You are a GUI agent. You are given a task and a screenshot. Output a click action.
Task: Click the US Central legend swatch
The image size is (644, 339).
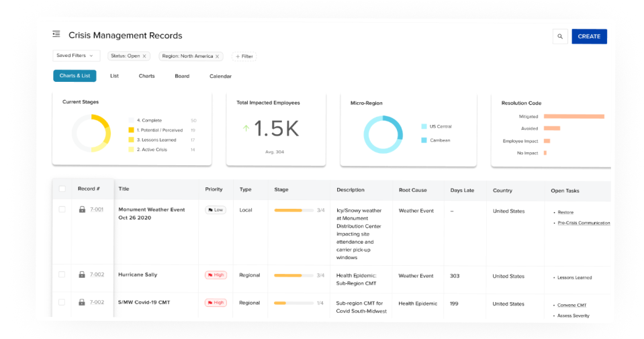tap(424, 126)
